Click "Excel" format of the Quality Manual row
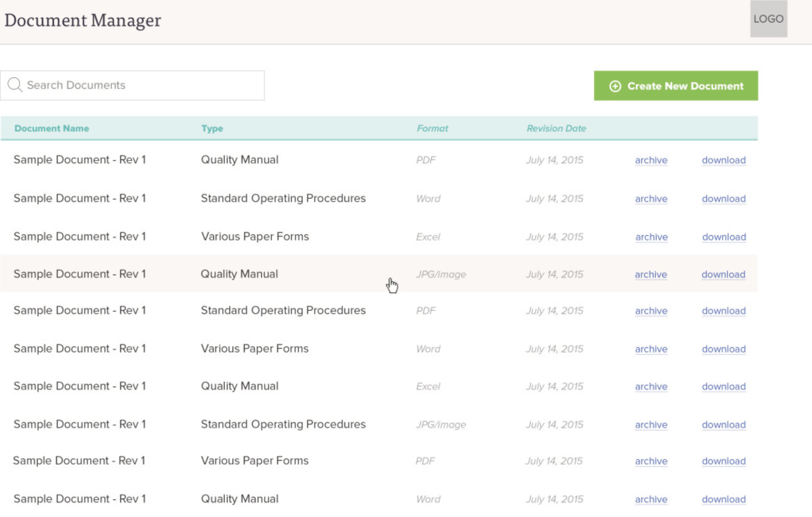This screenshot has width=812, height=517. coord(428,386)
